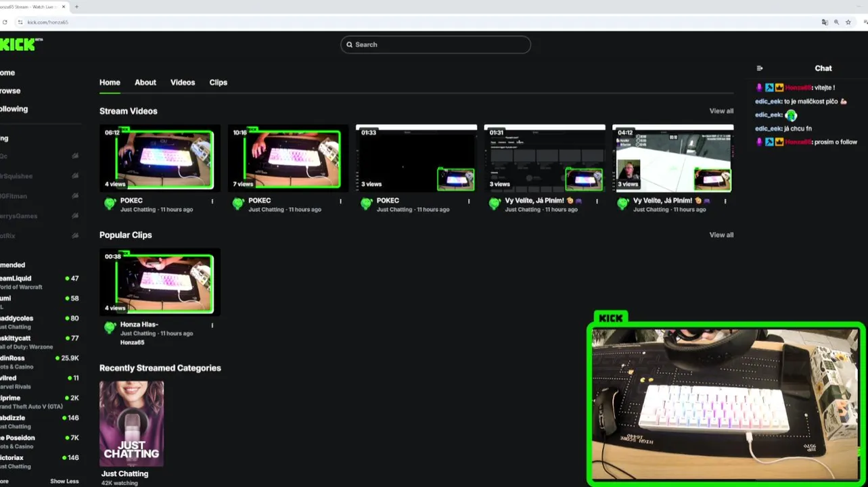Play the 00:38 popular clip thumbnail
The image size is (868, 487).
tap(160, 282)
